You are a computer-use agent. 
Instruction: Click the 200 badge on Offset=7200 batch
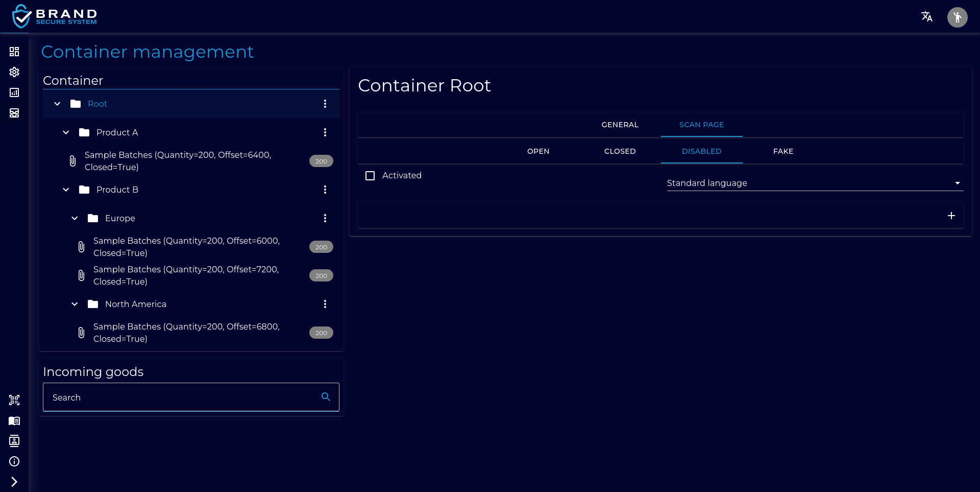[x=321, y=275]
